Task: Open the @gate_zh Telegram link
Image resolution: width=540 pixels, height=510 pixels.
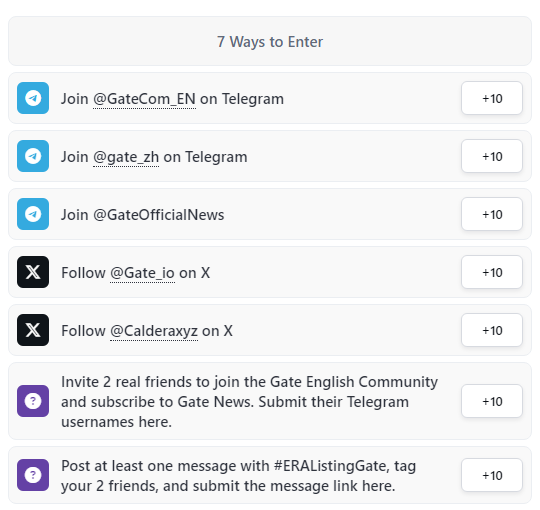Action: point(126,157)
